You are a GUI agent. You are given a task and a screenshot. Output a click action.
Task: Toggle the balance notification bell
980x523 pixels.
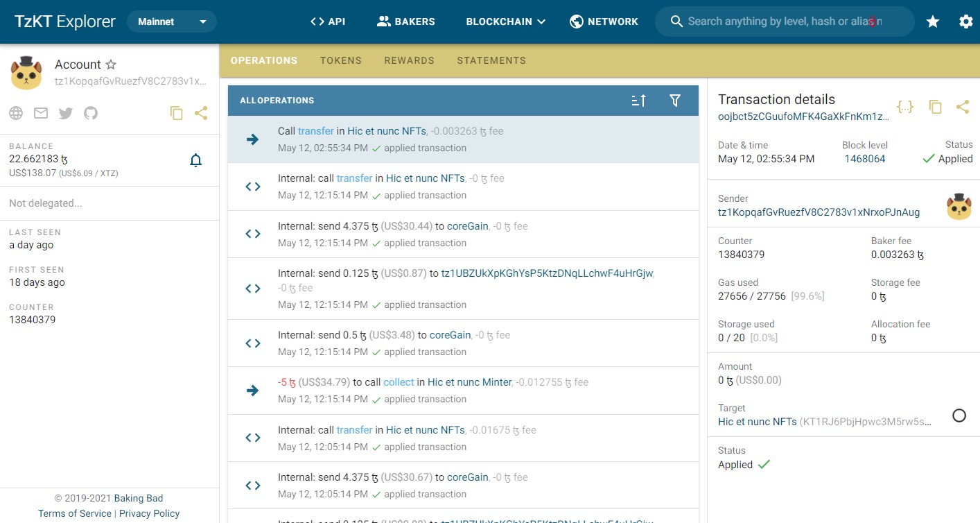coord(196,161)
